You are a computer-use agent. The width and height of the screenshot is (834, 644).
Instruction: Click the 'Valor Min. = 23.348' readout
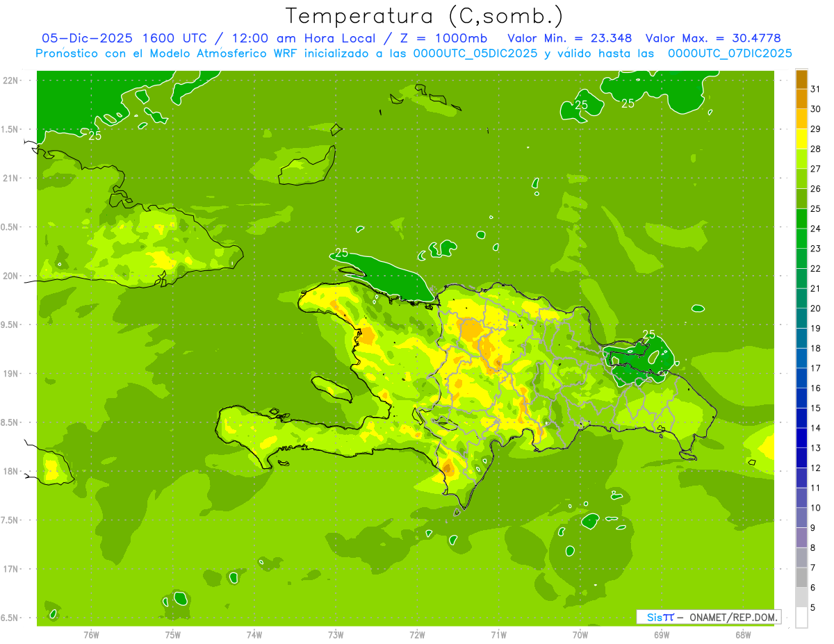[569, 38]
